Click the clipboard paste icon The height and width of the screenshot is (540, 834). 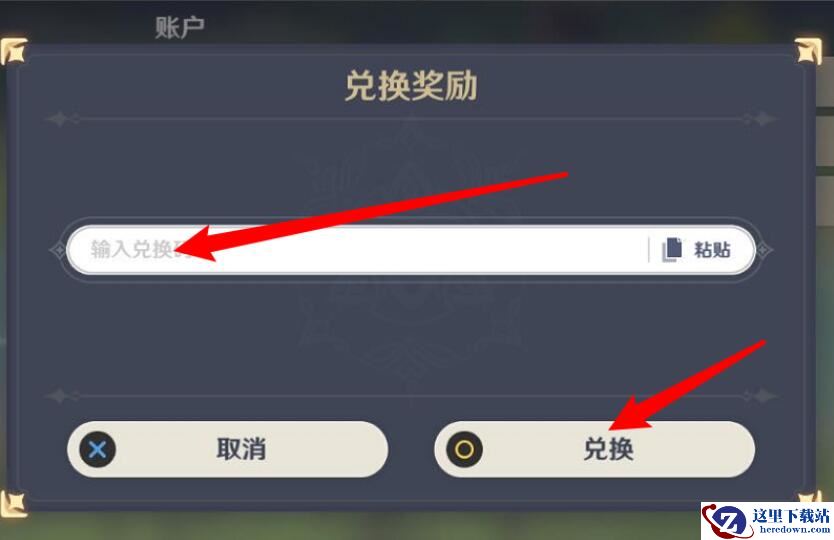(672, 250)
